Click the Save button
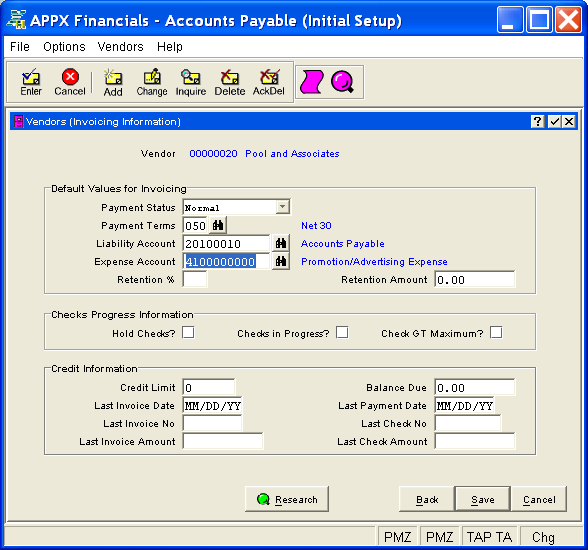This screenshot has width=588, height=550. (483, 499)
